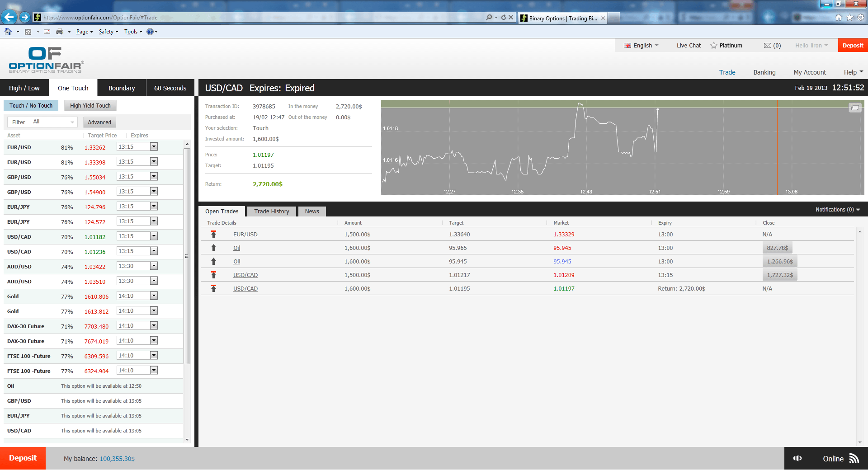
Task: Click the chart expand icon
Action: [855, 108]
